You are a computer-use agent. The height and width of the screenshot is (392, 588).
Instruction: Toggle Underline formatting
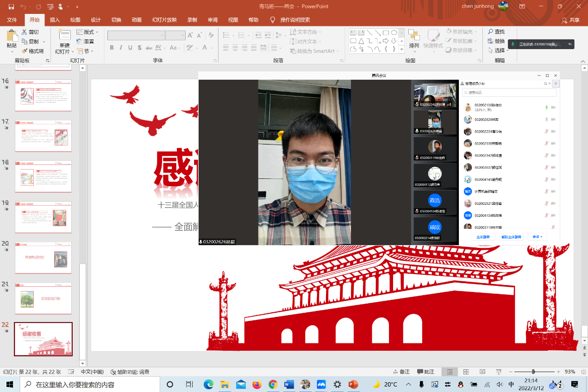[130, 48]
